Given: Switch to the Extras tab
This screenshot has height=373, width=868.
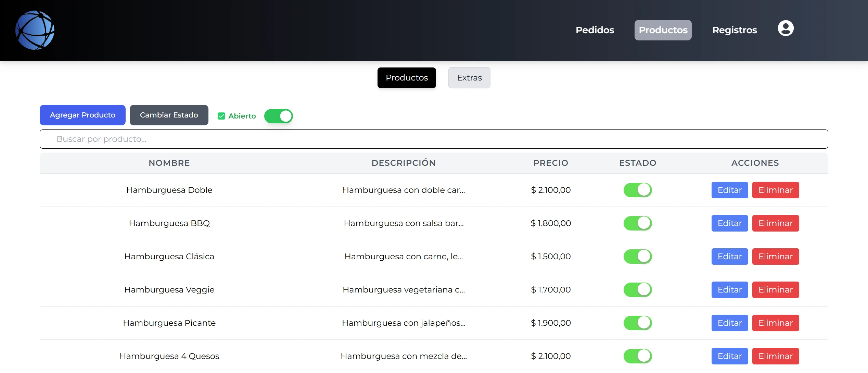Looking at the screenshot, I should click(x=469, y=78).
